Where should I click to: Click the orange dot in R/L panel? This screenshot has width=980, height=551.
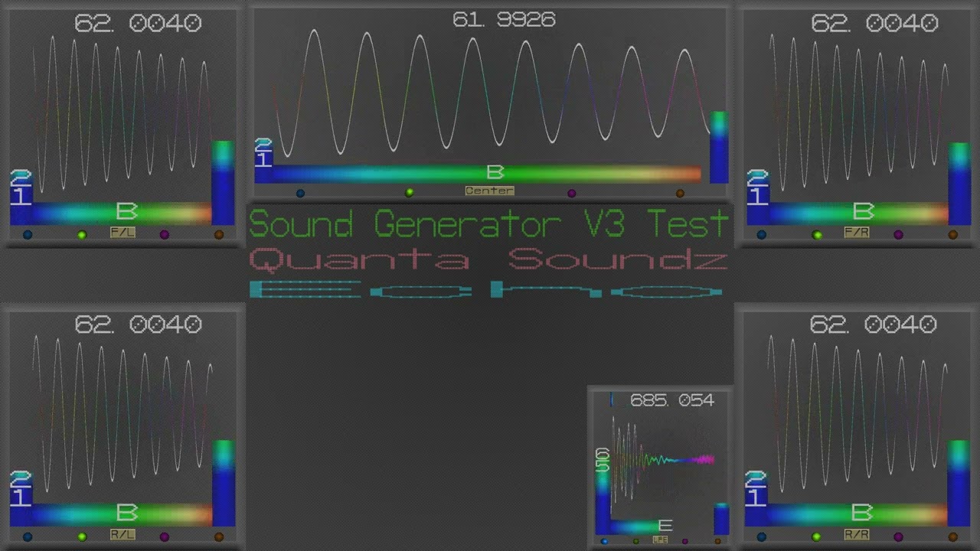(x=218, y=536)
